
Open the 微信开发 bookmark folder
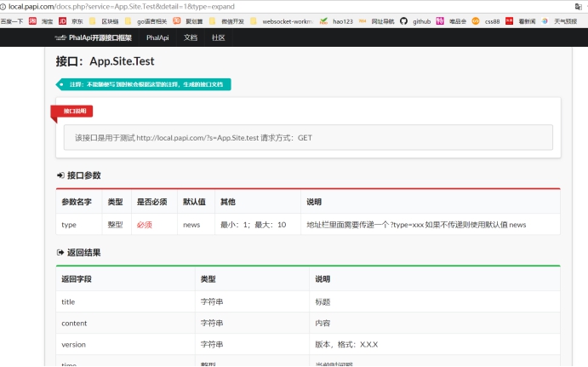click(212, 21)
